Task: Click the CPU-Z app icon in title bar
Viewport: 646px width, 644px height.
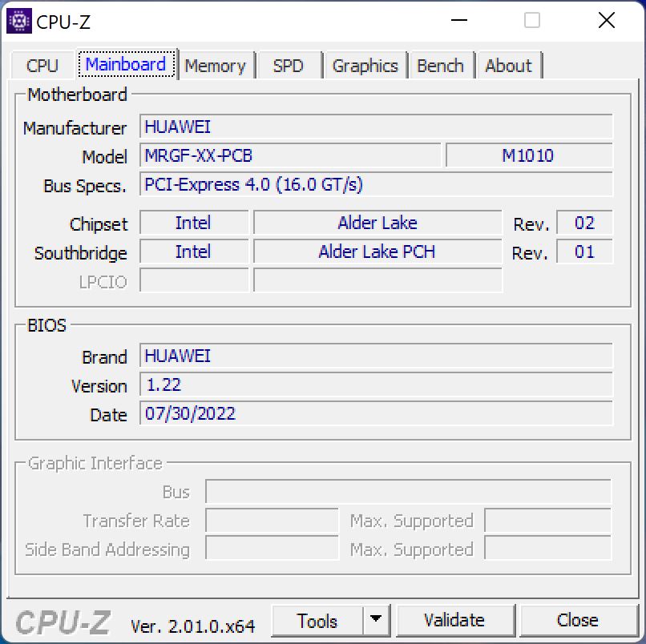Action: 19,22
